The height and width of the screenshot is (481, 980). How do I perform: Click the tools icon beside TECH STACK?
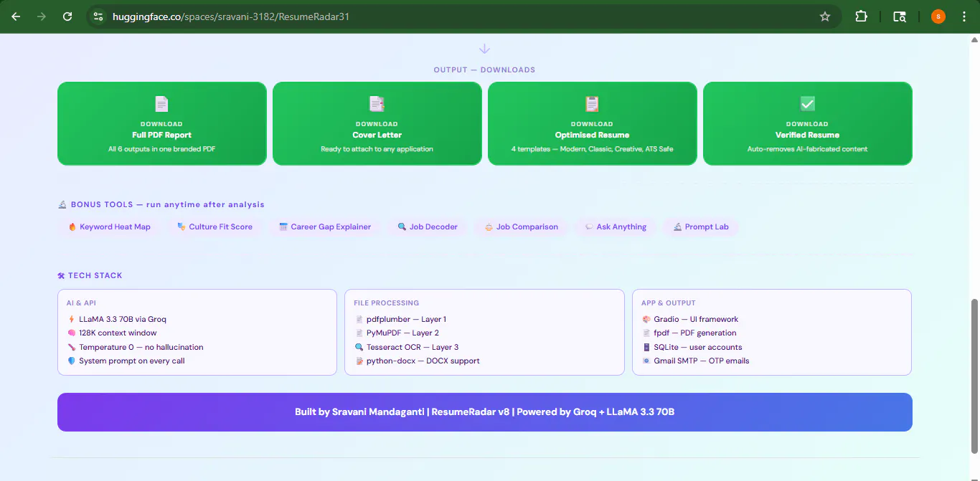coord(62,275)
